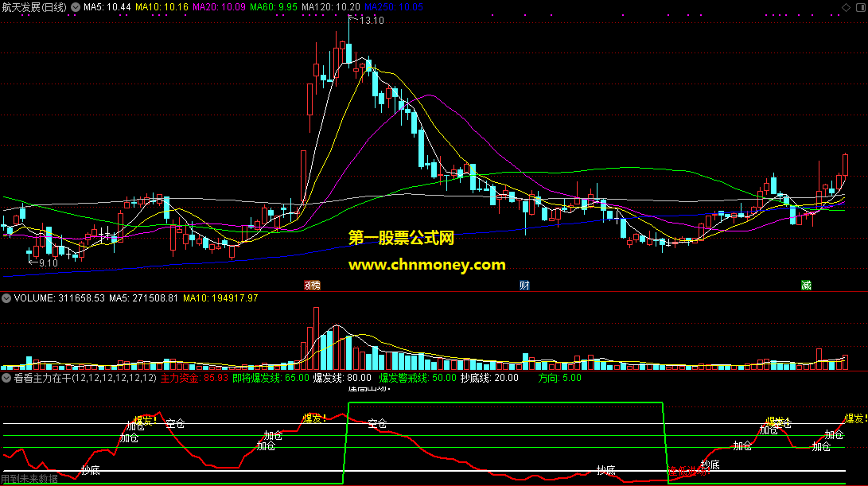This screenshot has height=486, width=868.
Task: Select the MA10: 10.16 moving average label
Action: [162, 7]
